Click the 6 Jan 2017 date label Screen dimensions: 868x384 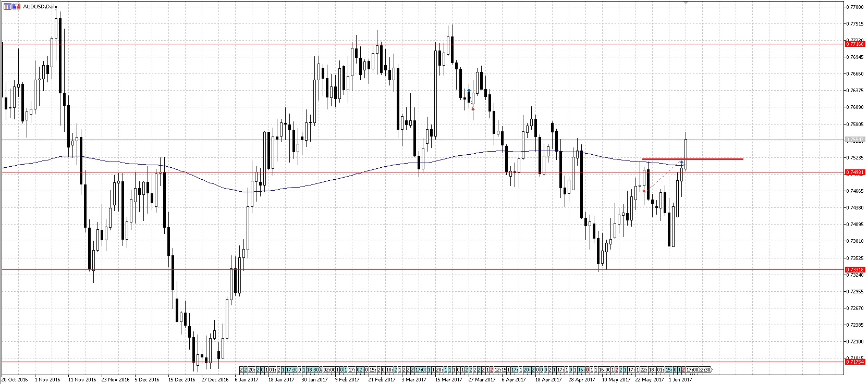(x=246, y=380)
